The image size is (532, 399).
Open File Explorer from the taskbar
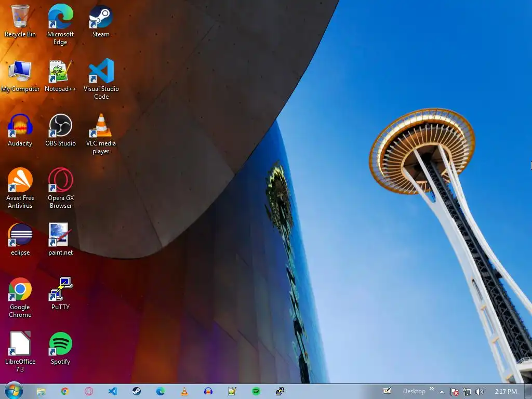click(x=41, y=392)
